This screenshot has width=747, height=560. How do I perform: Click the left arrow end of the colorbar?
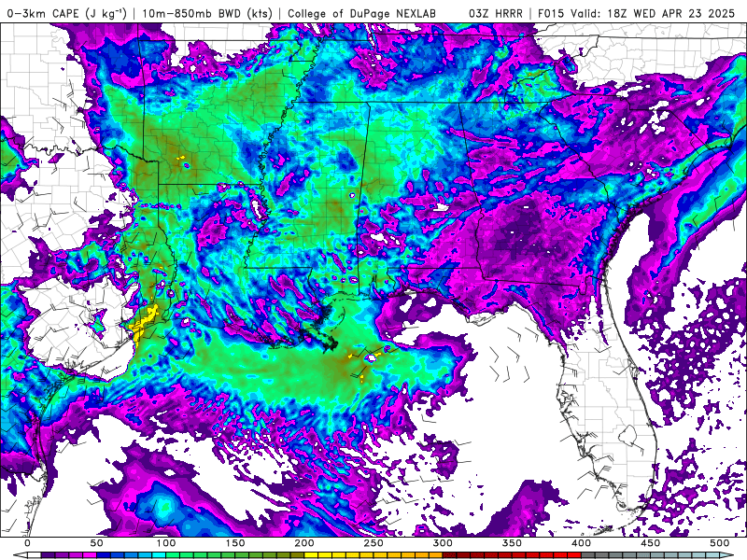click(x=21, y=555)
